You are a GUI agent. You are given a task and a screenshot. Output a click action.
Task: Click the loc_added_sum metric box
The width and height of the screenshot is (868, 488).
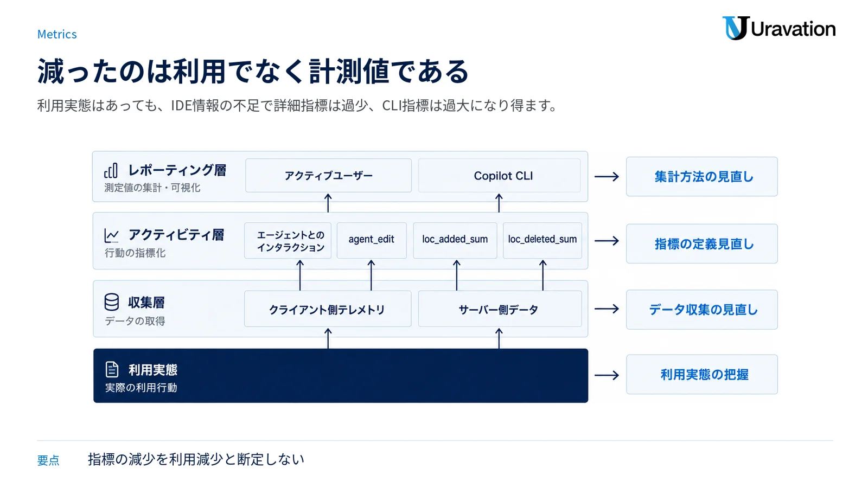click(x=455, y=241)
